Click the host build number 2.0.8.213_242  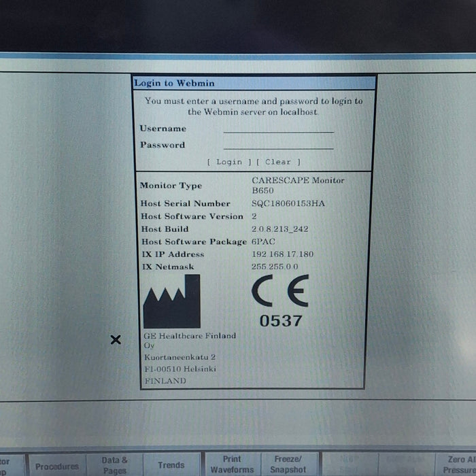click(279, 229)
